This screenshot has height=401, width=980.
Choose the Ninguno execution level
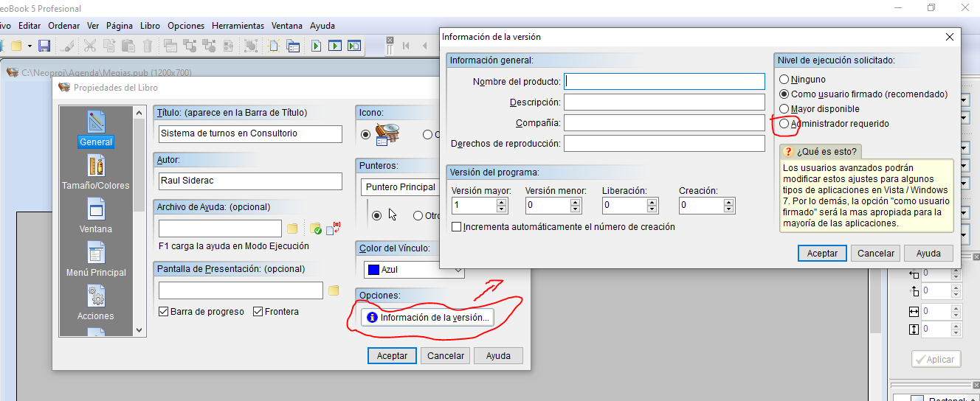pyautogui.click(x=784, y=80)
